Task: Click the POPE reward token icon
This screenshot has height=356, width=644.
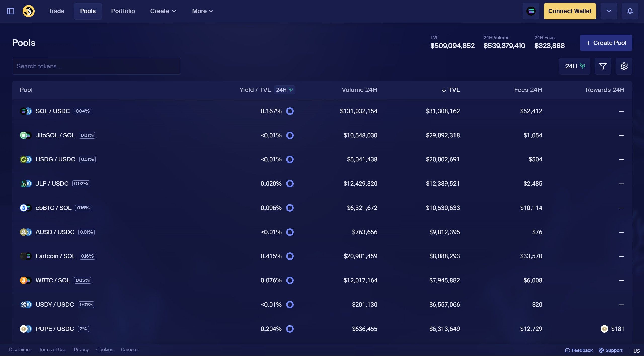Action: pyautogui.click(x=604, y=329)
